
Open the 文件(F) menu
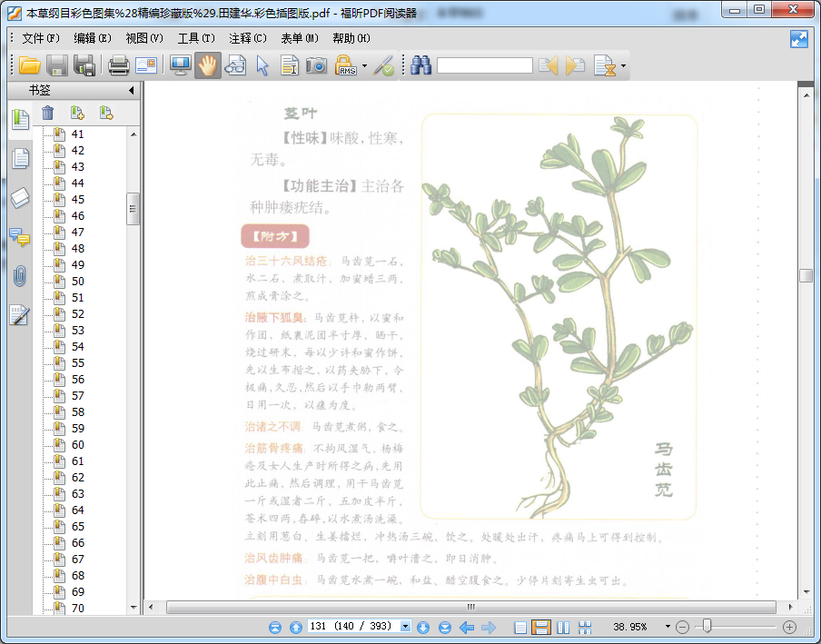(40, 38)
